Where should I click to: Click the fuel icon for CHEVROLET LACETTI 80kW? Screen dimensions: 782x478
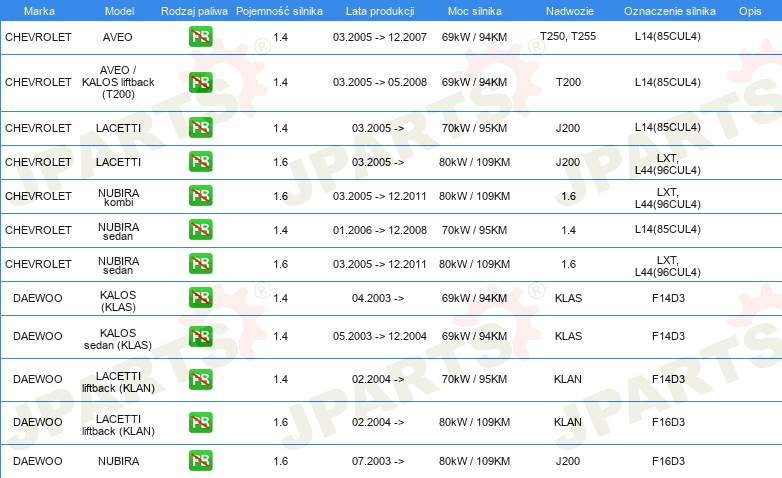[x=200, y=162]
